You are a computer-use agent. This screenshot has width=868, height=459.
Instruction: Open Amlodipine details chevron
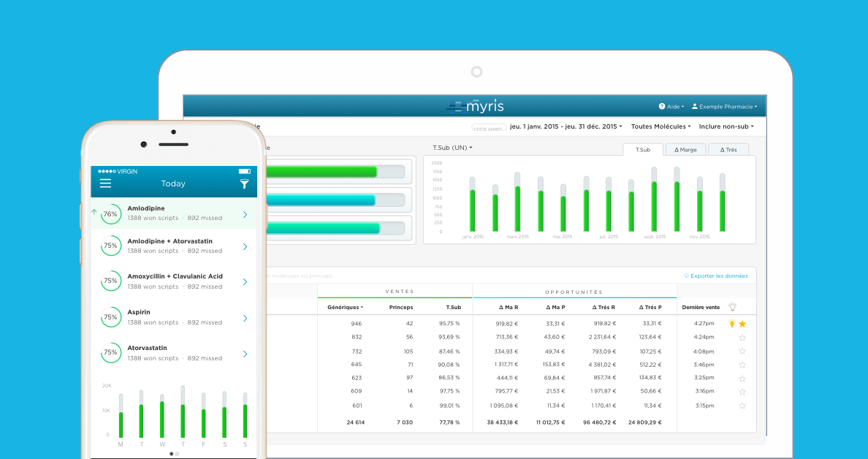[x=245, y=214]
